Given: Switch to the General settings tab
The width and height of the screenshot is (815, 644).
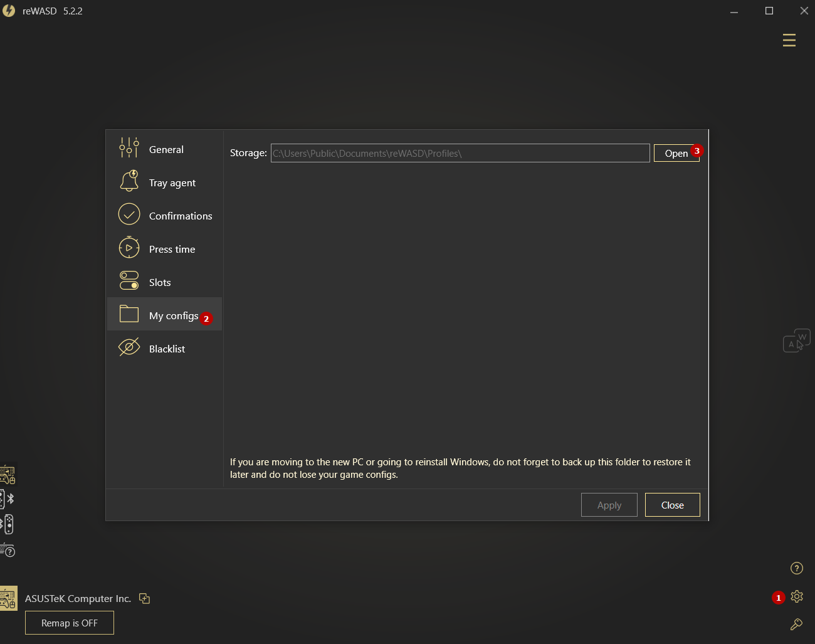Looking at the screenshot, I should (165, 149).
